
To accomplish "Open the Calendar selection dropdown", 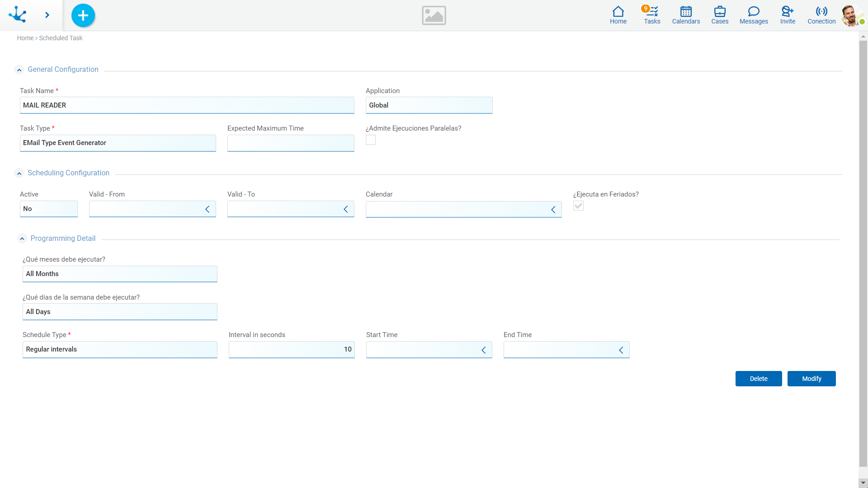I will (x=553, y=209).
